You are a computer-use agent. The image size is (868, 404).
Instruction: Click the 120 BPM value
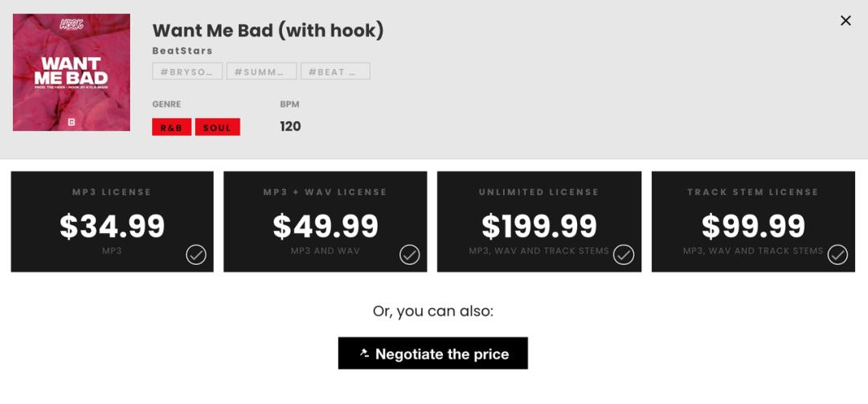290,126
